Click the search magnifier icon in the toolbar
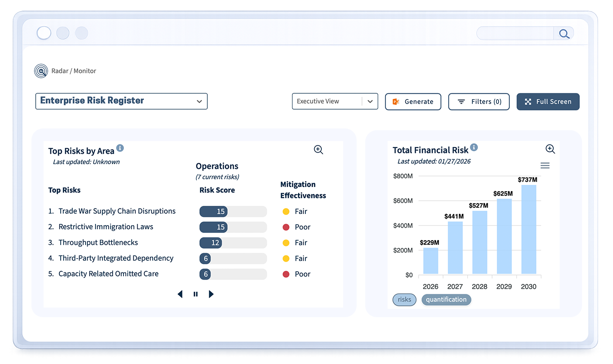 point(564,33)
